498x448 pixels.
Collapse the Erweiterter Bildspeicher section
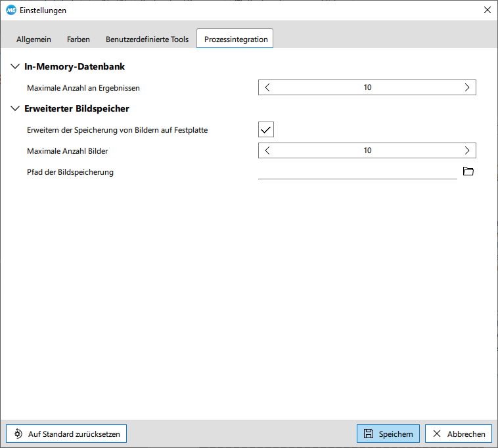[16, 108]
